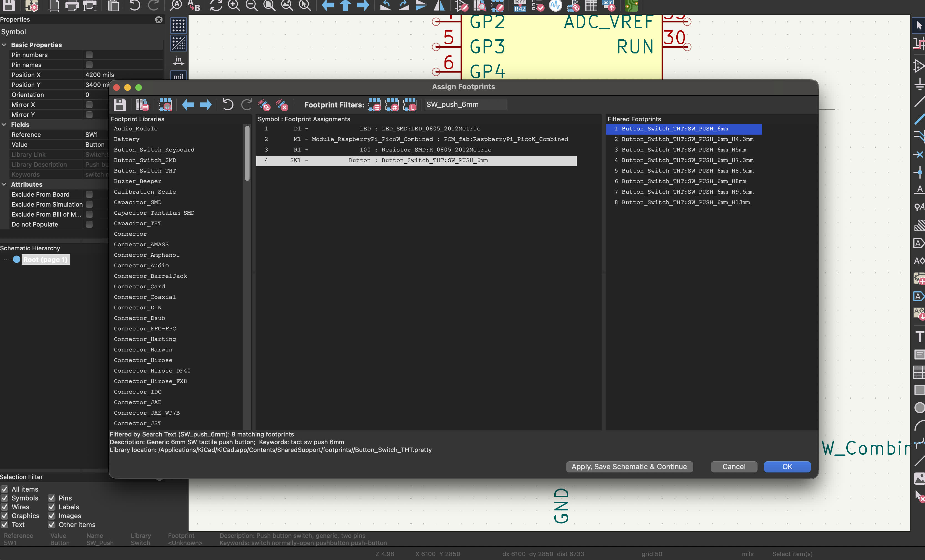Save footprint associations using the floppy icon
The width and height of the screenshot is (925, 560).
click(x=120, y=105)
